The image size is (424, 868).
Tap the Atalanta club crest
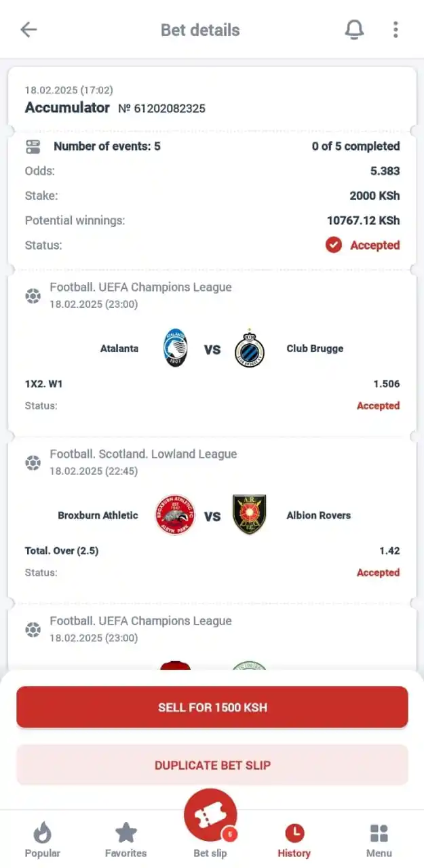[x=175, y=349]
